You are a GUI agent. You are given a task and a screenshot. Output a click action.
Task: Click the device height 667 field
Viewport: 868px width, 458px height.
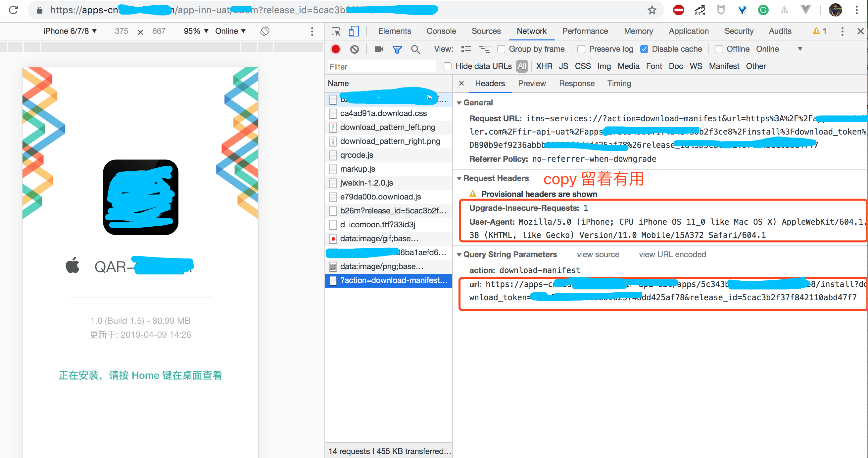point(159,31)
